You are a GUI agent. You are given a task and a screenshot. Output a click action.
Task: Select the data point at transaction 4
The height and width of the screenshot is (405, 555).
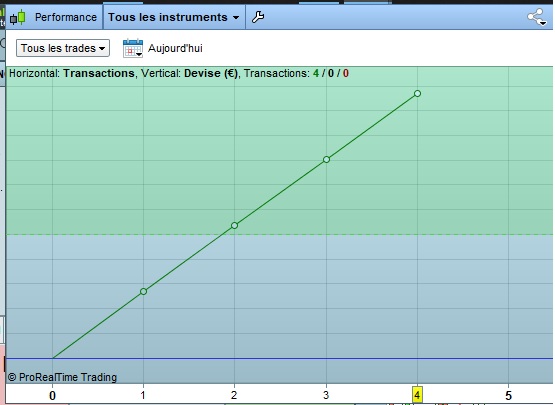point(417,93)
